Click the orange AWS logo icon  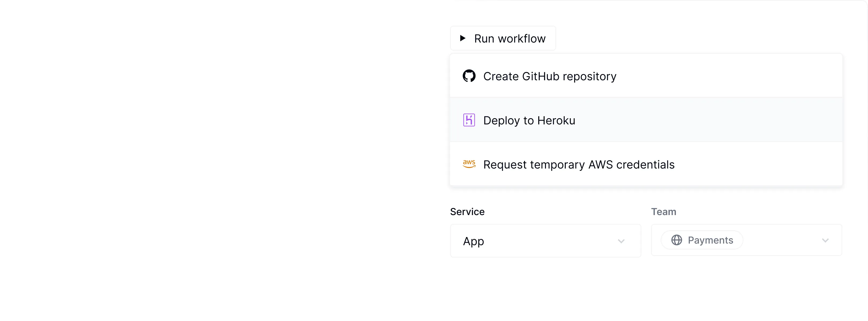coord(469,164)
